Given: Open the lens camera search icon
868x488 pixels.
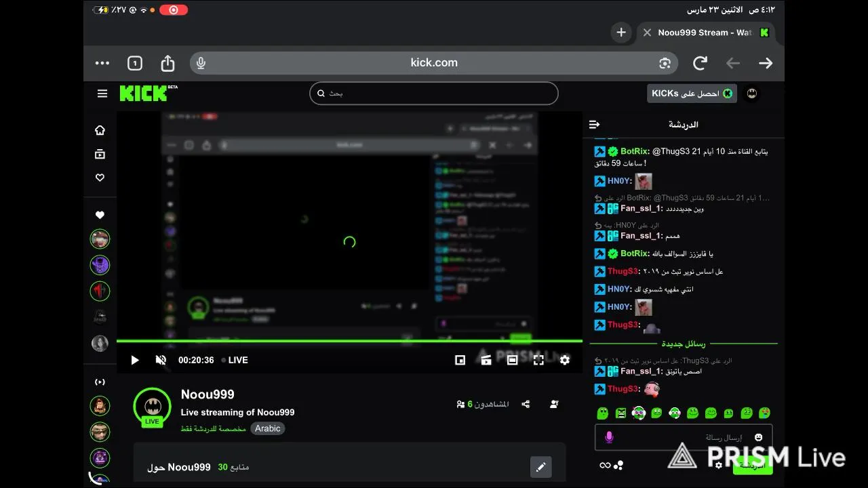Looking at the screenshot, I should coord(665,63).
